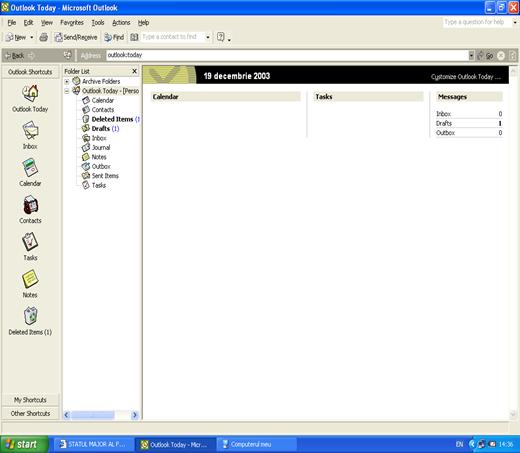The height and width of the screenshot is (453, 520).
Task: Expand the Archive Folders tree node
Action: pyautogui.click(x=67, y=81)
